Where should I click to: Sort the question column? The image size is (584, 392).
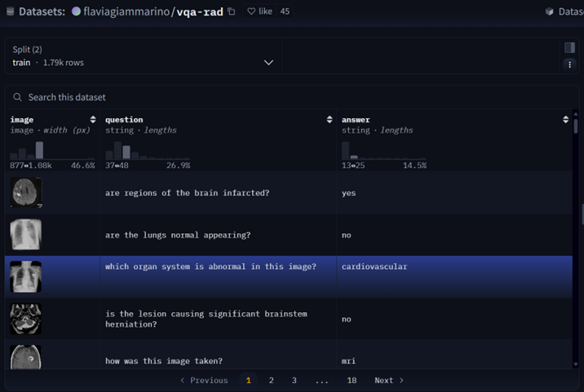point(330,120)
